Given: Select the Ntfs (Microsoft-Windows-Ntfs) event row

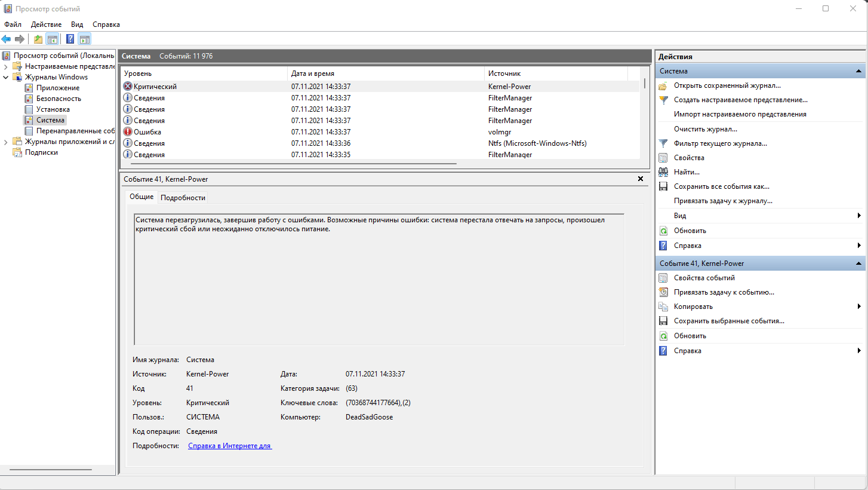Looking at the screenshot, I should (380, 143).
